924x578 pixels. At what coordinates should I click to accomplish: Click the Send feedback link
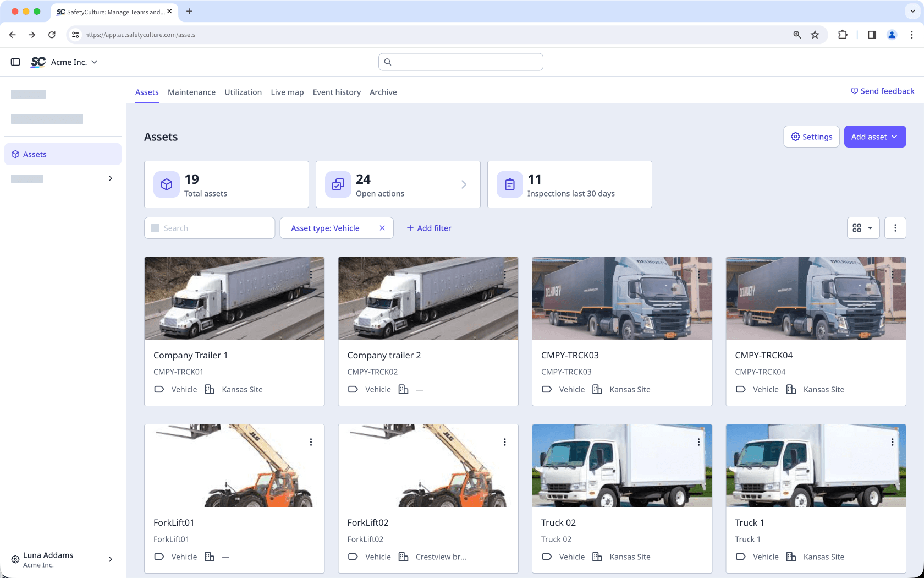pyautogui.click(x=883, y=91)
